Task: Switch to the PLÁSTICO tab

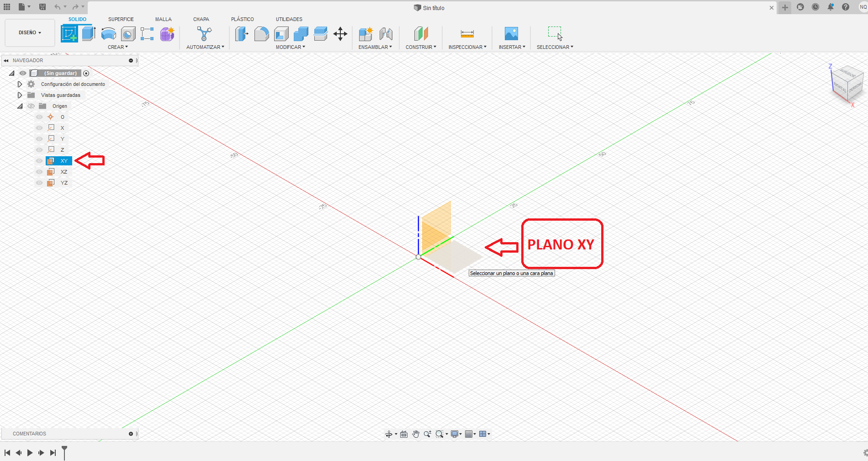Action: [x=243, y=19]
